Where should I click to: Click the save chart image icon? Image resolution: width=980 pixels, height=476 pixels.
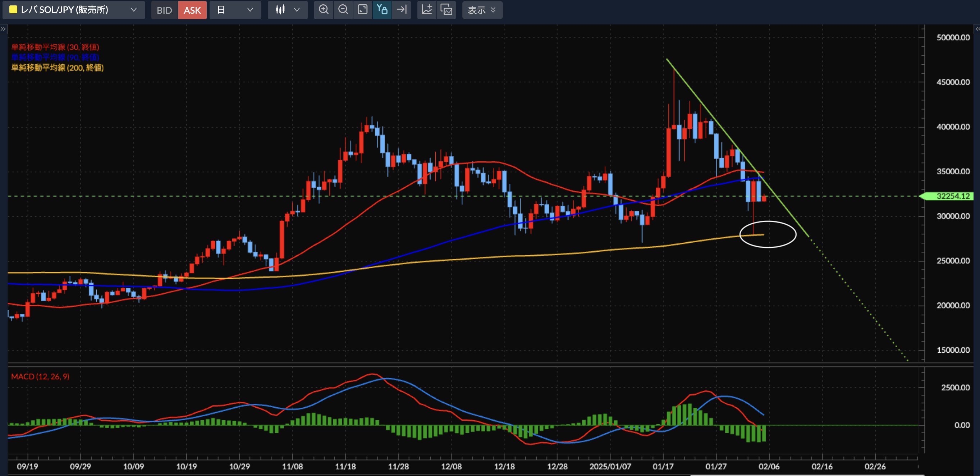(x=446, y=10)
